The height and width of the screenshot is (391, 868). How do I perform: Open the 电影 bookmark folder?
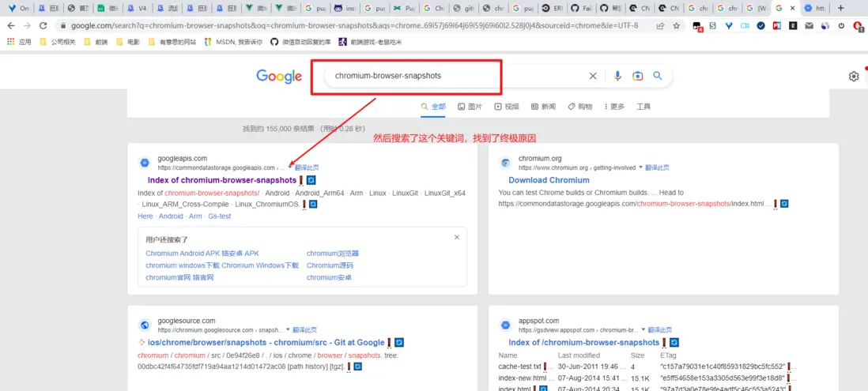[x=128, y=42]
